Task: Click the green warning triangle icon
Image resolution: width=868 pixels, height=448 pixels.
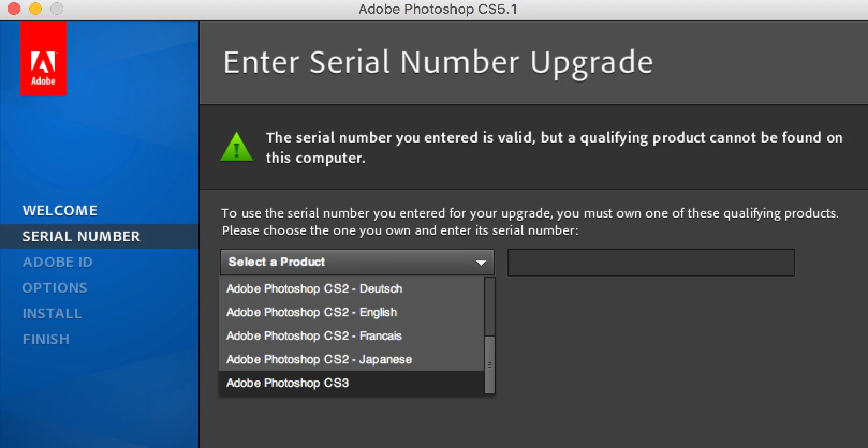Action: click(236, 146)
